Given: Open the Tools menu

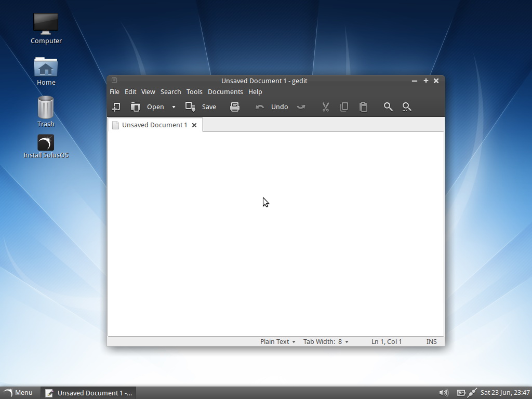Looking at the screenshot, I should pyautogui.click(x=194, y=91).
